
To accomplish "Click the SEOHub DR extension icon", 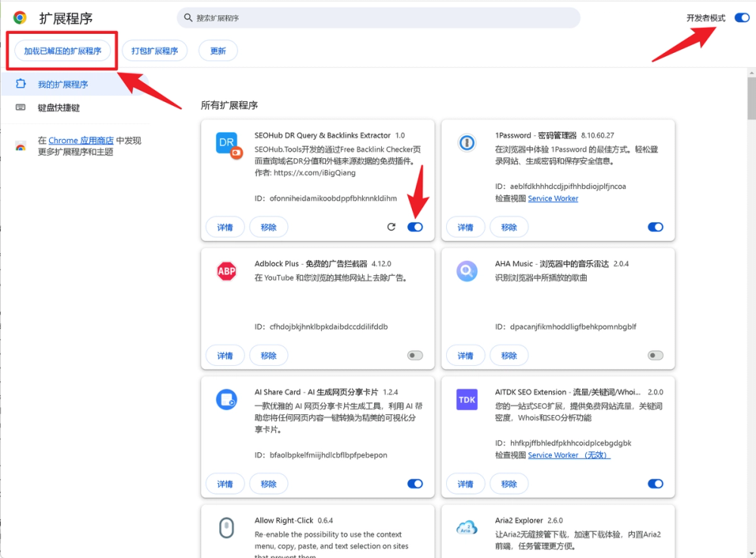I will pyautogui.click(x=228, y=145).
